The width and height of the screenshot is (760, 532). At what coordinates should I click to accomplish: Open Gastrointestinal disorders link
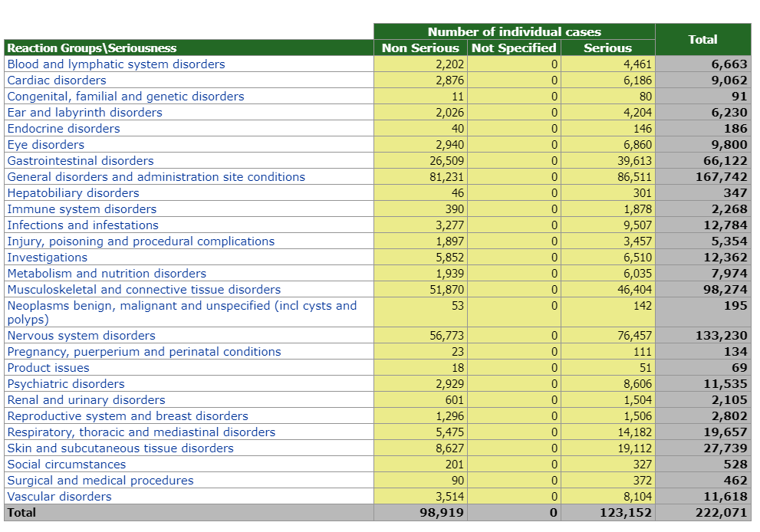[81, 161]
